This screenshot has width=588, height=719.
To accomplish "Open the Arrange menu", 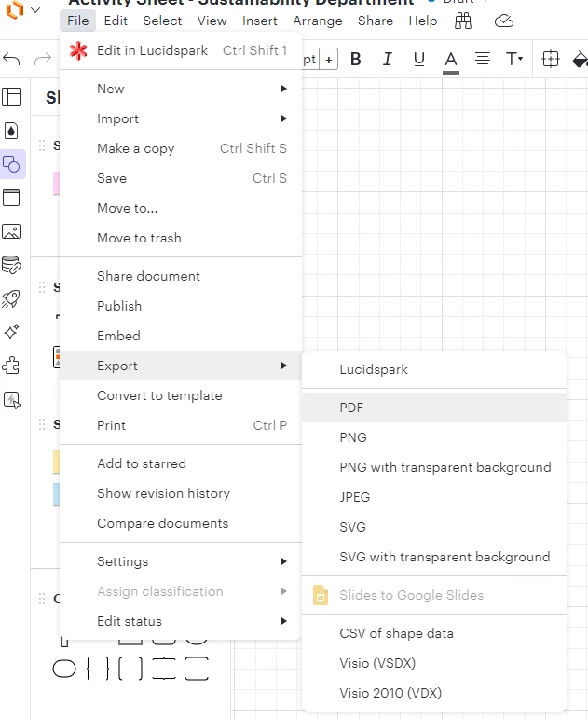I will (318, 21).
